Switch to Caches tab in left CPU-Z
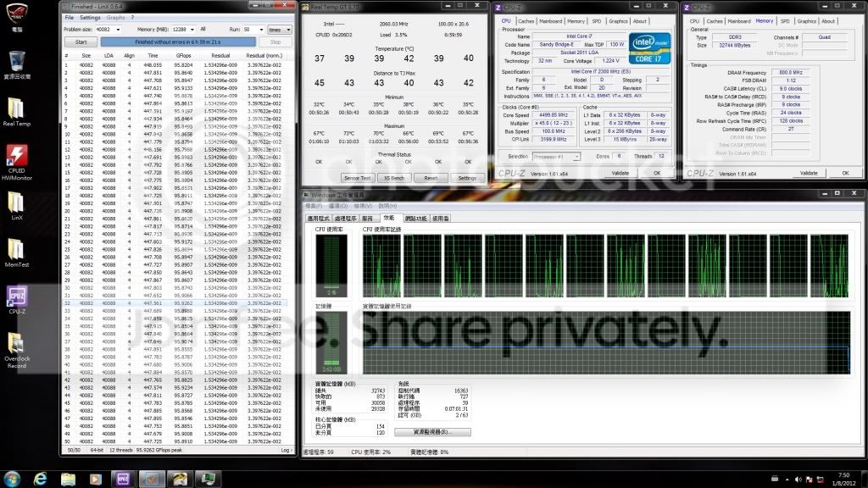This screenshot has height=488, width=868. pos(526,21)
